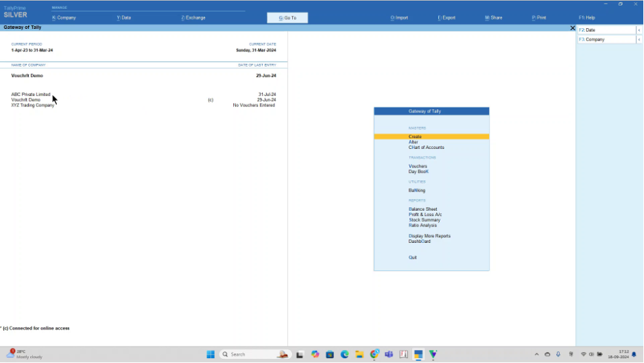Open the K: Company menu
The image size is (644, 363).
coord(64,18)
